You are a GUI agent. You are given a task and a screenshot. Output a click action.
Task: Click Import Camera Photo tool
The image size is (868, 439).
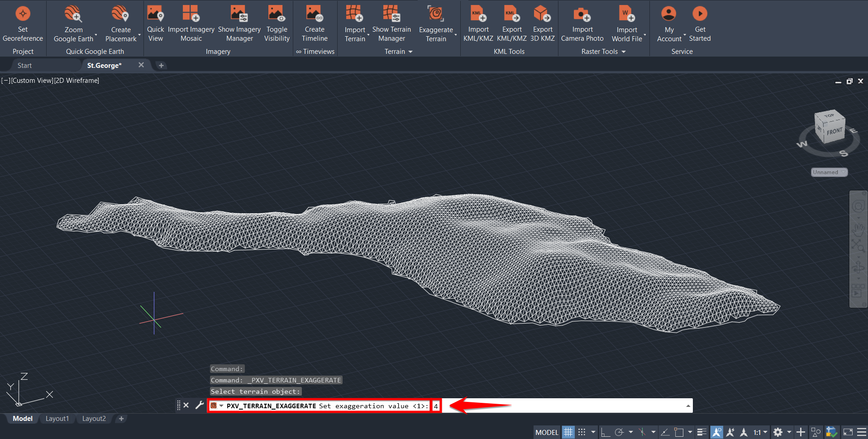point(582,24)
